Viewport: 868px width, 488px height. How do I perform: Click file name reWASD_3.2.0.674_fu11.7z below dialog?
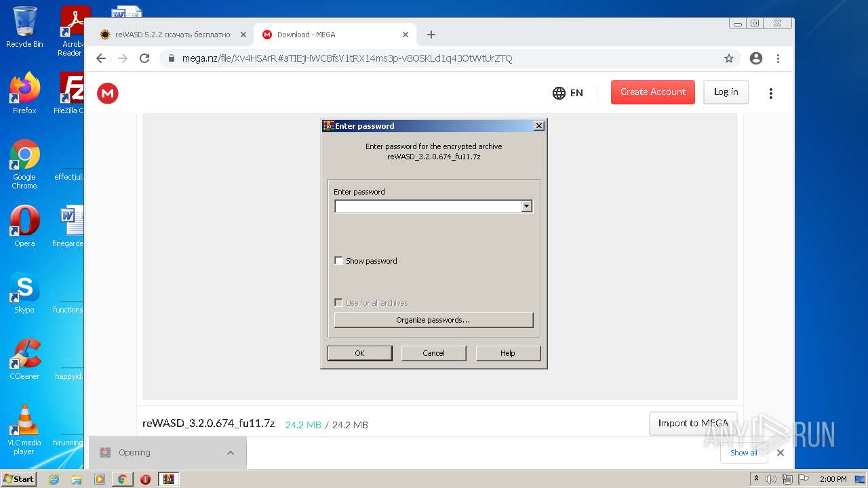point(208,424)
